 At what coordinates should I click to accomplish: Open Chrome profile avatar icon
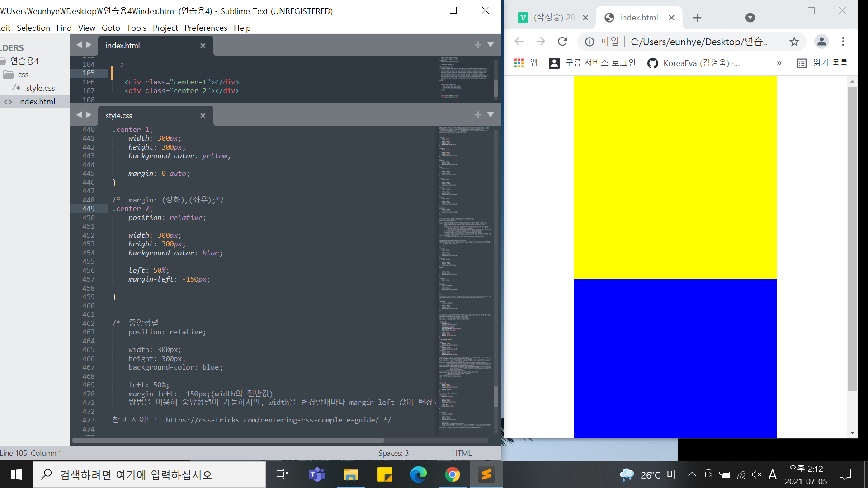coord(821,42)
